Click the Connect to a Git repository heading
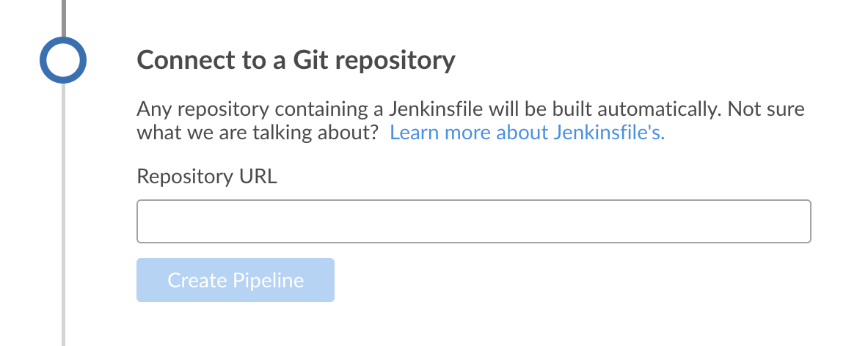Screen dimensions: 868x346 point(296,59)
